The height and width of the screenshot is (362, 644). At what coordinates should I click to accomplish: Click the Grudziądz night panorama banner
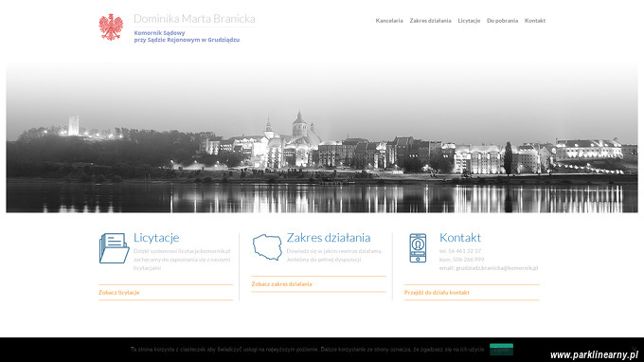click(x=322, y=137)
